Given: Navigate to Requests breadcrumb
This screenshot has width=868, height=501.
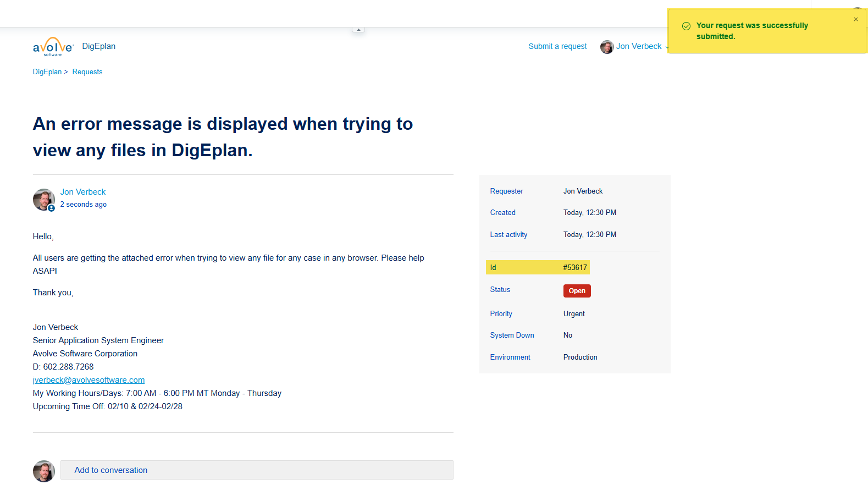Looking at the screenshot, I should click(x=87, y=72).
